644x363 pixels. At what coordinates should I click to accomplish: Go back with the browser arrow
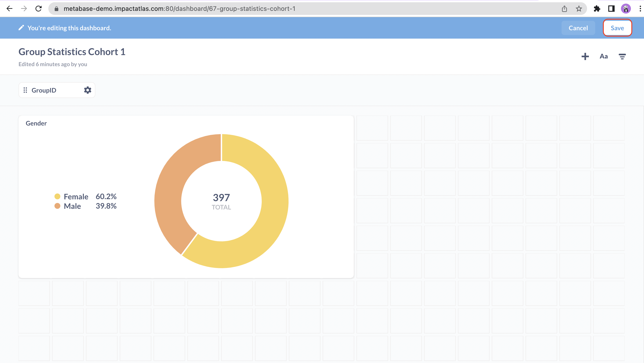(x=9, y=9)
